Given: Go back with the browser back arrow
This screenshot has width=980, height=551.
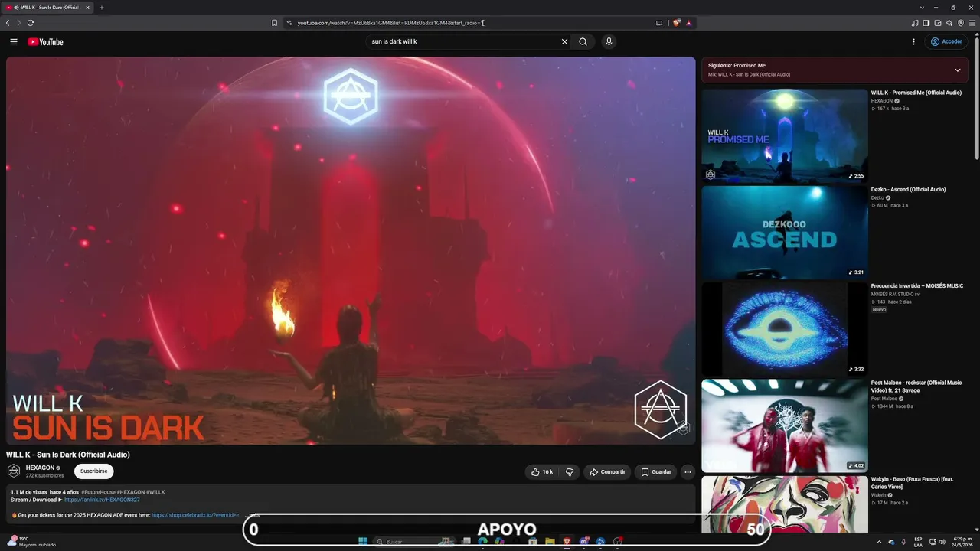Looking at the screenshot, I should [x=8, y=23].
